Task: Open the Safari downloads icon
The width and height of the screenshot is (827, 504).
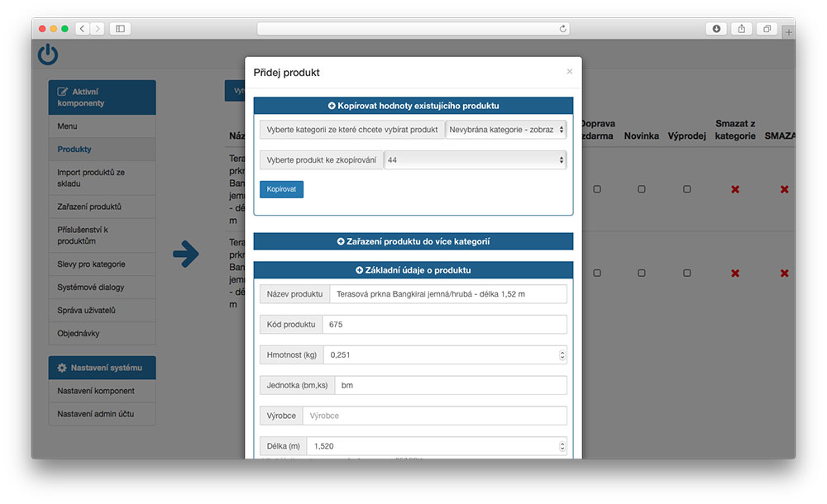Action: click(716, 29)
